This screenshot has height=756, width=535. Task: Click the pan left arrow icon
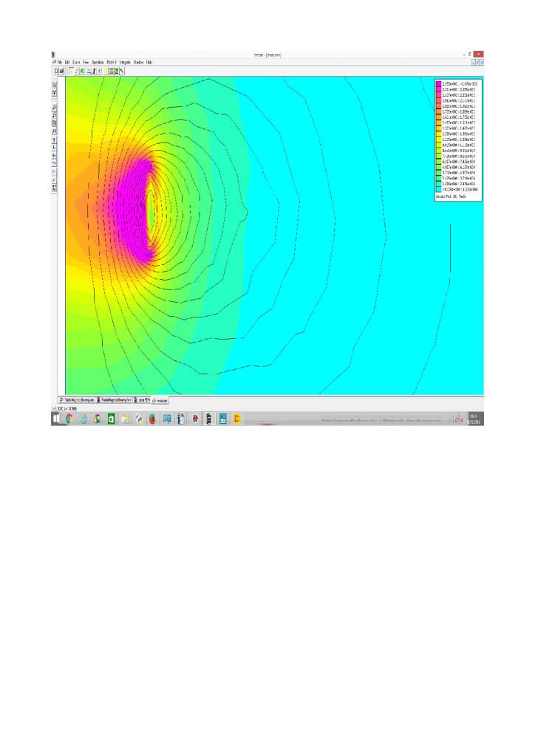pyautogui.click(x=55, y=155)
